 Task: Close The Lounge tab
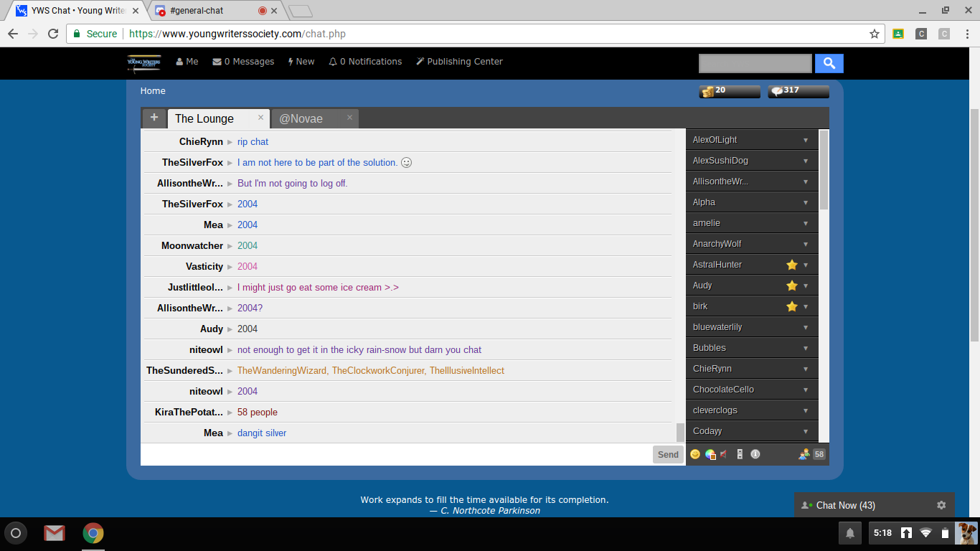click(260, 118)
